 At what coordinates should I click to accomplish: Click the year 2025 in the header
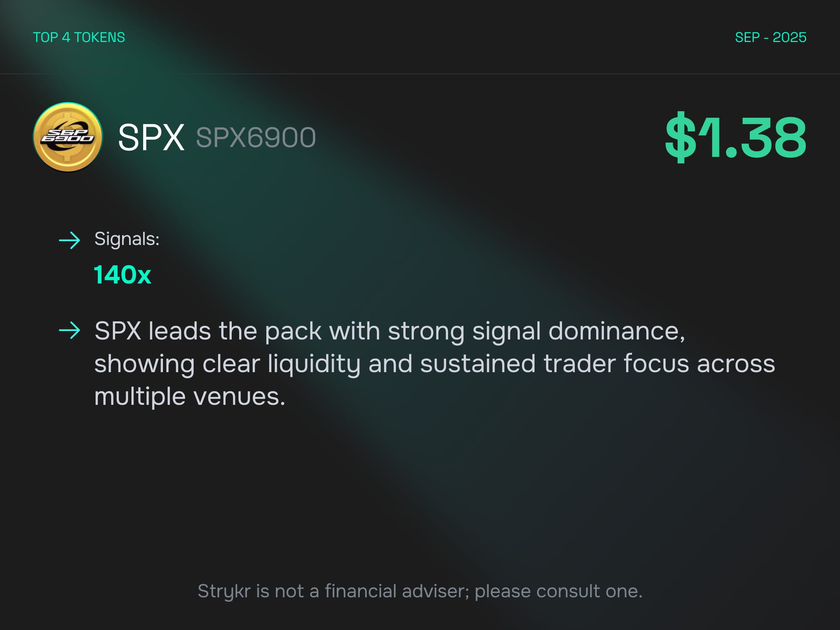[789, 37]
